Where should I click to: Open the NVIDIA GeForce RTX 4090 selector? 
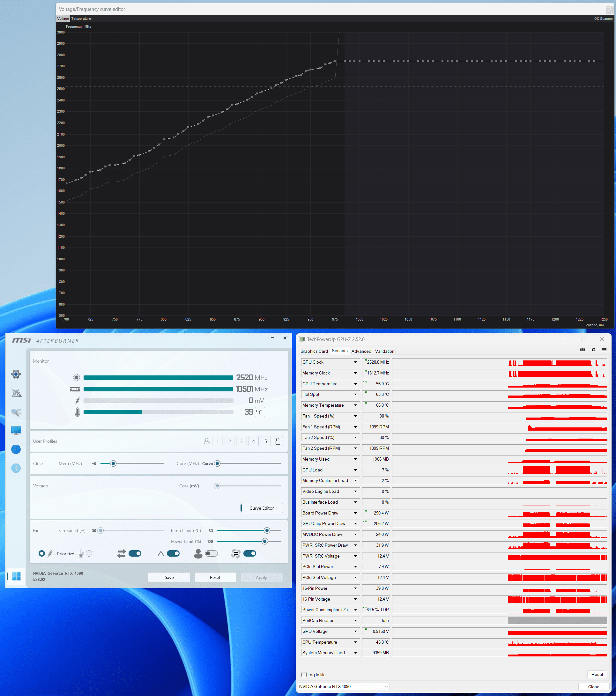(343, 686)
